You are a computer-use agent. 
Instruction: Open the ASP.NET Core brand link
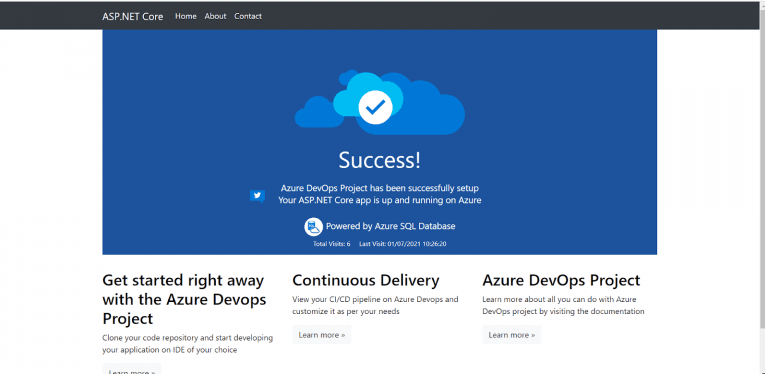(x=133, y=16)
